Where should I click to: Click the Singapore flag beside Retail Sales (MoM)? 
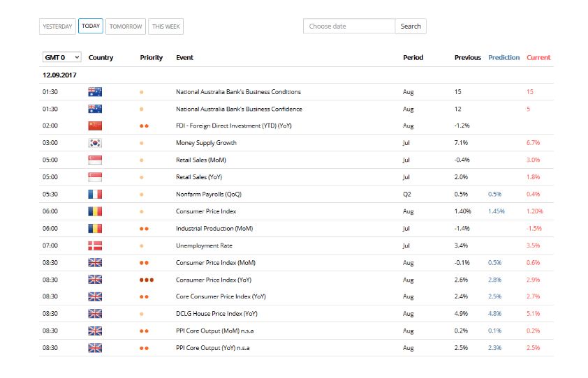[95, 160]
